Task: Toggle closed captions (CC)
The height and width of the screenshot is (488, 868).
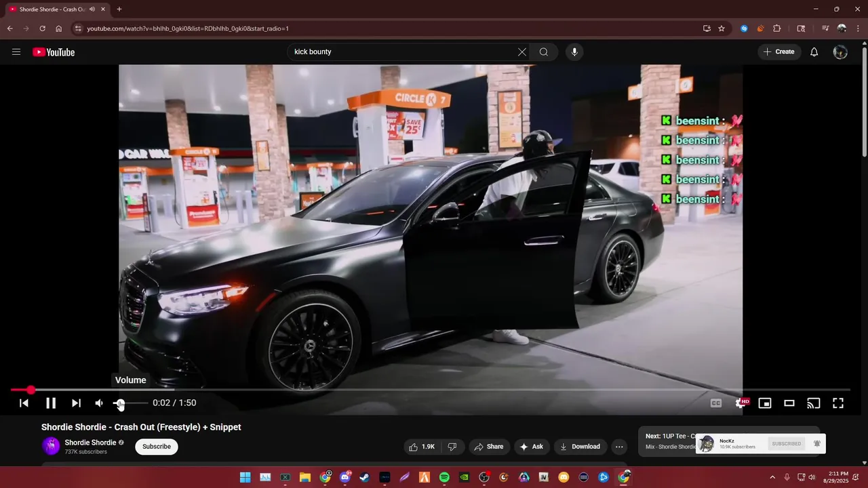Action: click(x=716, y=403)
